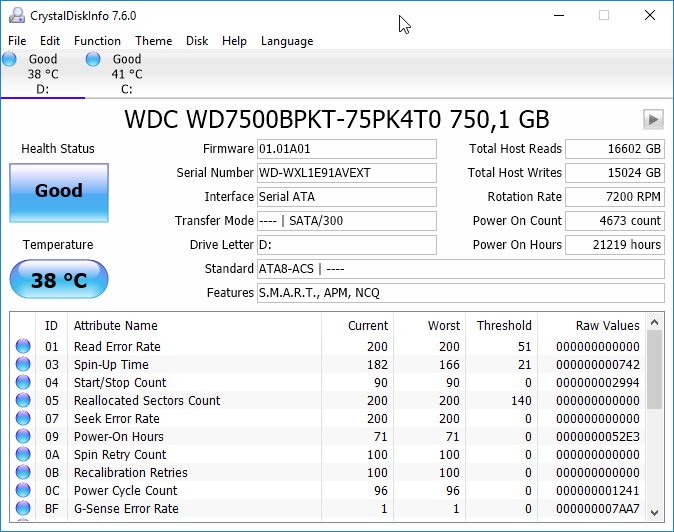Click the 38 °C temperature button
674x532 pixels.
pyautogui.click(x=59, y=279)
